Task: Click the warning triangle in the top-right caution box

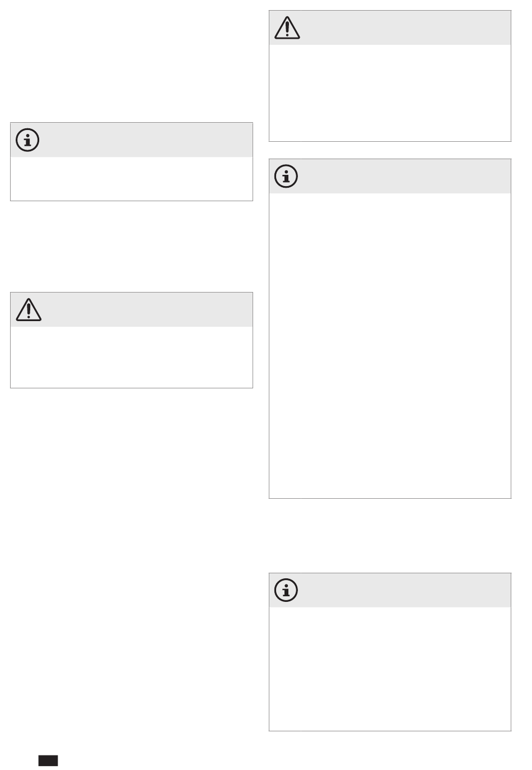Action: [x=287, y=27]
